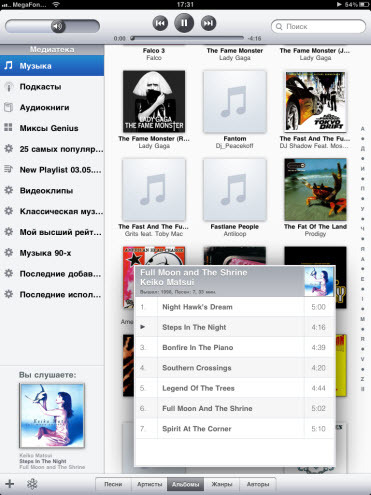
Task: Play track Night Hawk's Dream
Action: point(235,307)
